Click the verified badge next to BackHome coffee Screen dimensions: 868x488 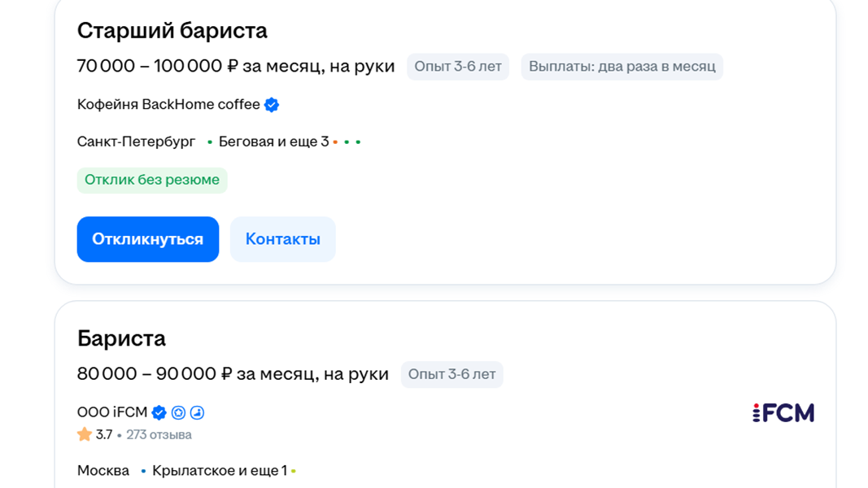[x=272, y=105]
